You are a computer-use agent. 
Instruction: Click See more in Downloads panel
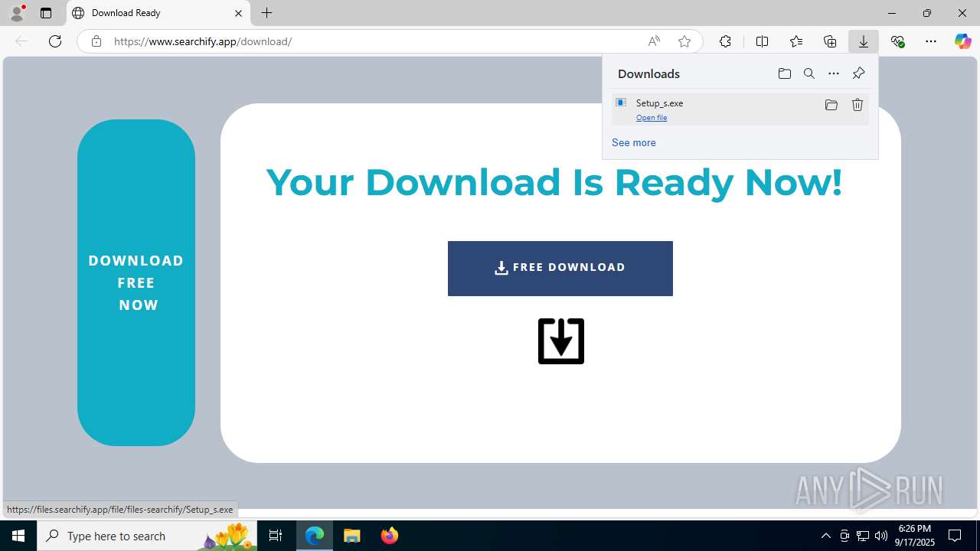(634, 142)
